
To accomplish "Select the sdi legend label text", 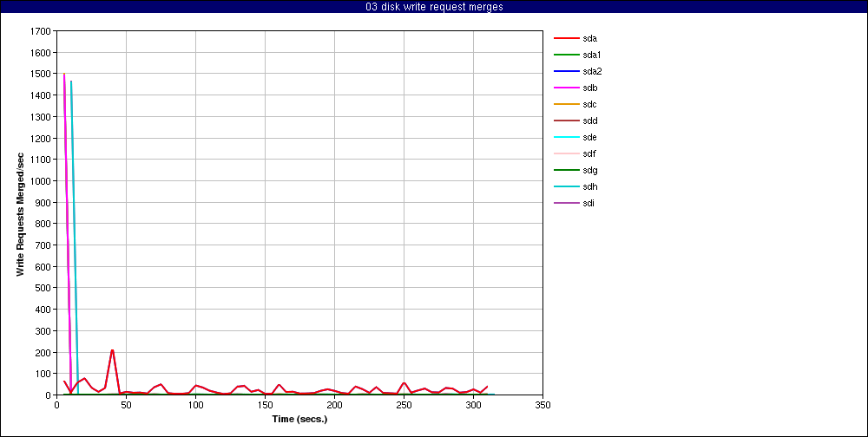I will click(x=589, y=203).
